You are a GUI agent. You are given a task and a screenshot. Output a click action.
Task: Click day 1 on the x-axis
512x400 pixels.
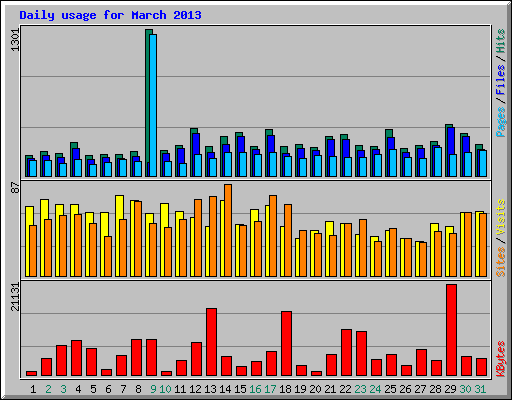click(x=33, y=389)
